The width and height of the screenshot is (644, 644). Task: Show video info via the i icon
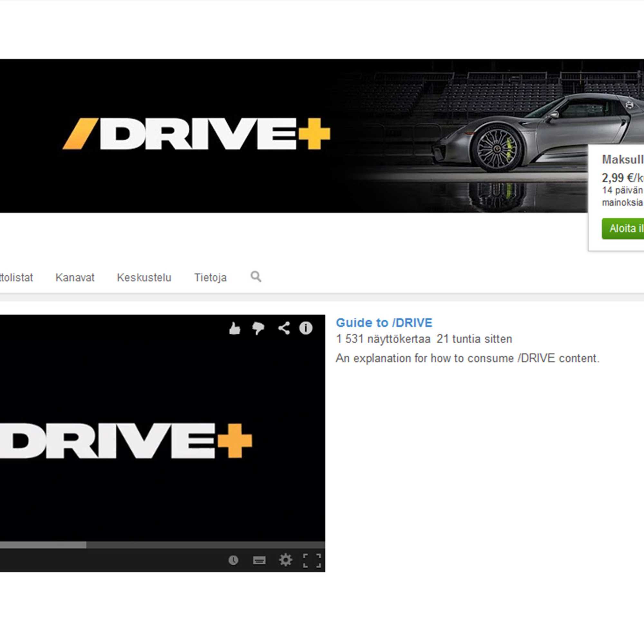(x=306, y=328)
